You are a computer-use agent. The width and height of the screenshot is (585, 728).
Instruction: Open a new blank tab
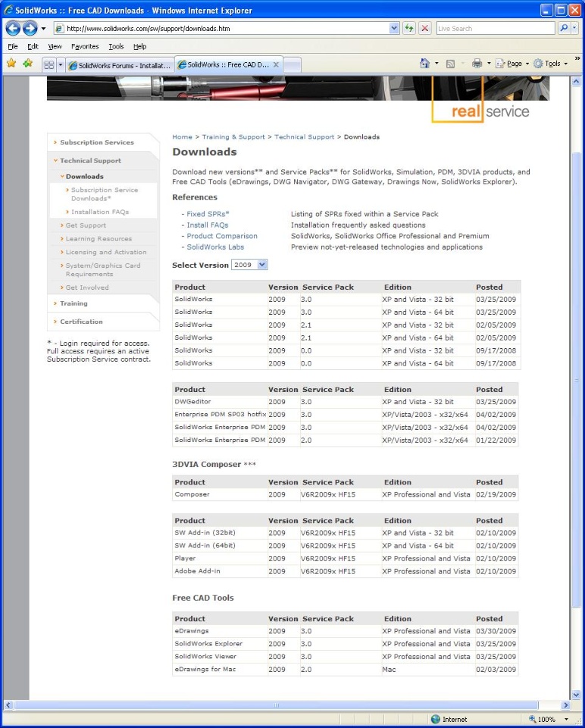click(x=292, y=65)
